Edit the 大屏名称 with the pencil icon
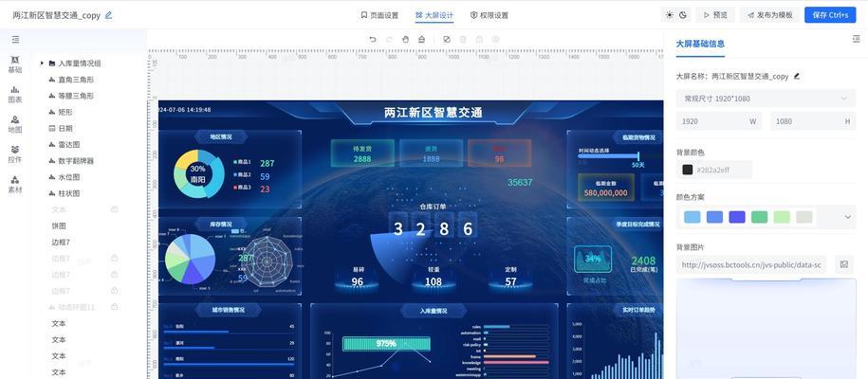The height and width of the screenshot is (379, 868). 797,77
